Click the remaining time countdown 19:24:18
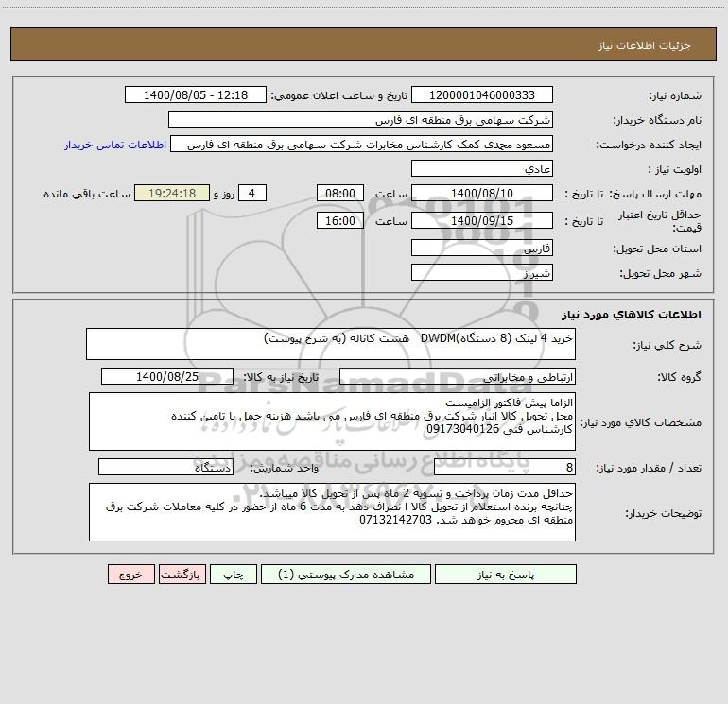 click(x=172, y=193)
